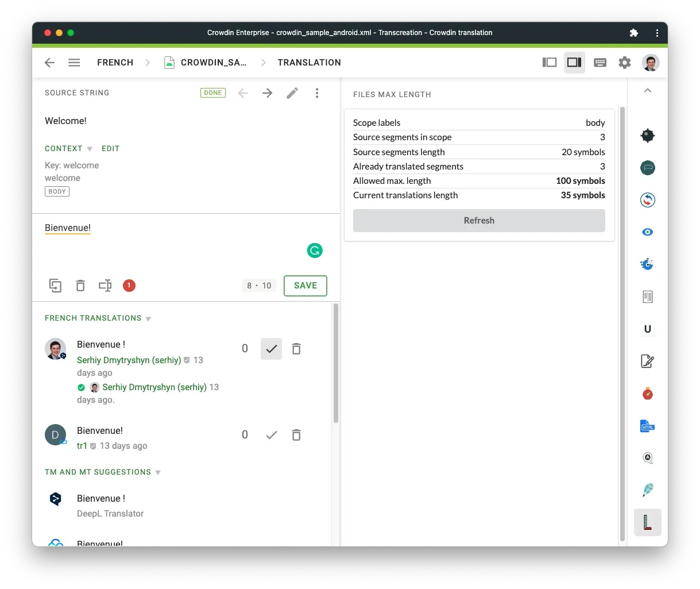The image size is (700, 589).
Task: Toggle right sidebar panel layout
Action: click(574, 63)
